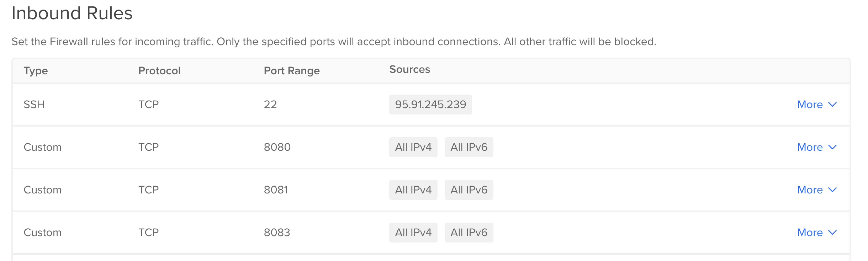Click the All IPv6 tag for port 8080

[469, 147]
